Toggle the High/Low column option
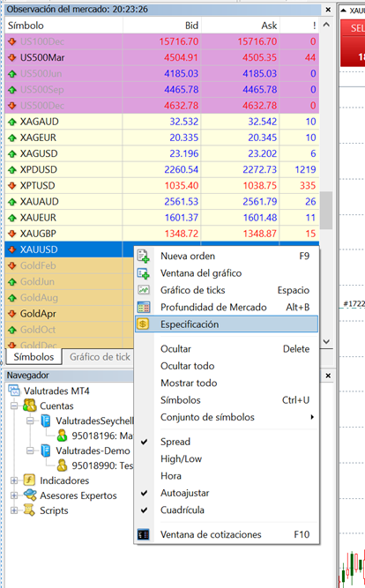 [227, 458]
